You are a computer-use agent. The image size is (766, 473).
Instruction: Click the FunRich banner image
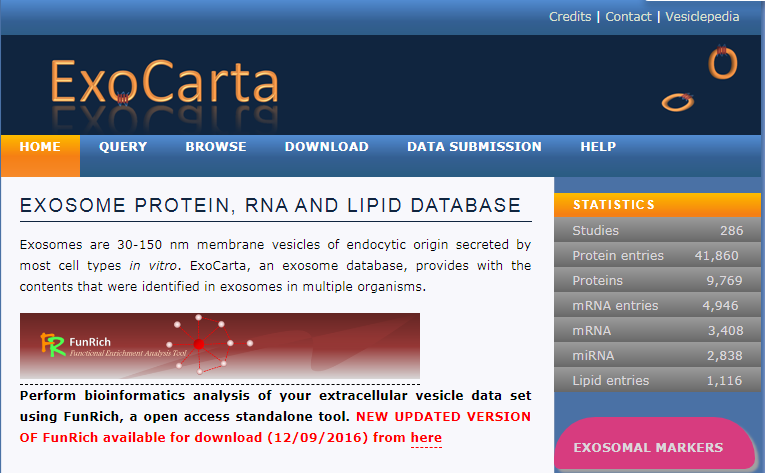(x=220, y=346)
